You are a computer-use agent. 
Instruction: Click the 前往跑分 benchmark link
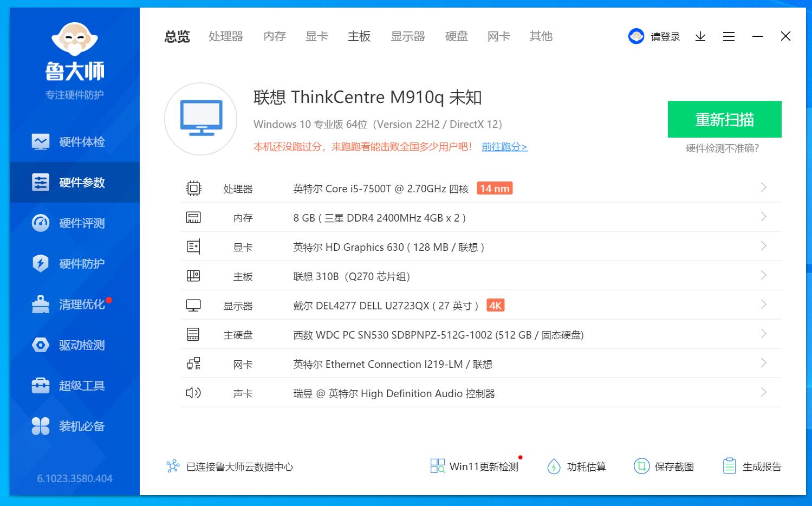pyautogui.click(x=503, y=146)
